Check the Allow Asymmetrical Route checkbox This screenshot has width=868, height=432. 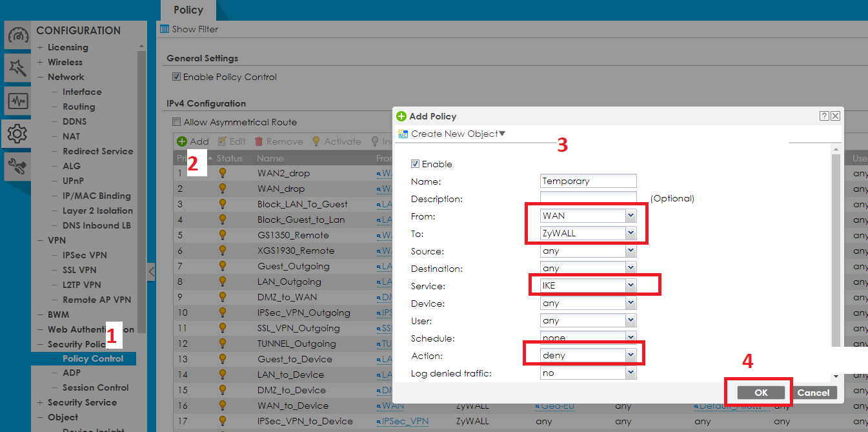pos(176,122)
